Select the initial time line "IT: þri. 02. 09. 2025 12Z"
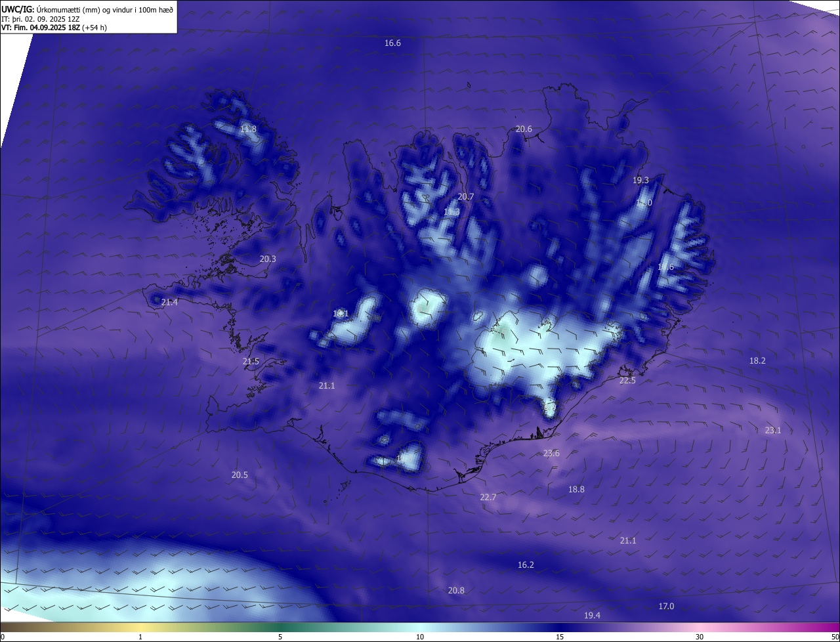Screen dimensions: 840x642 [41, 18]
